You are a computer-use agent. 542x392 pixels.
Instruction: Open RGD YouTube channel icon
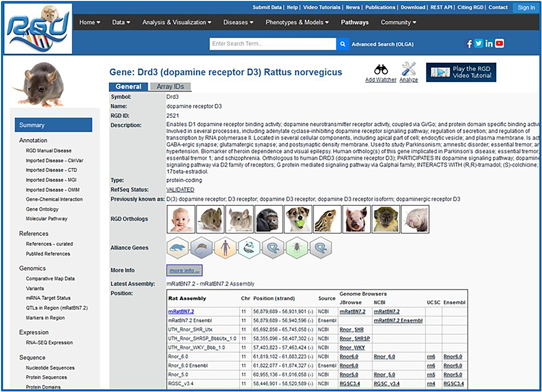pos(499,43)
